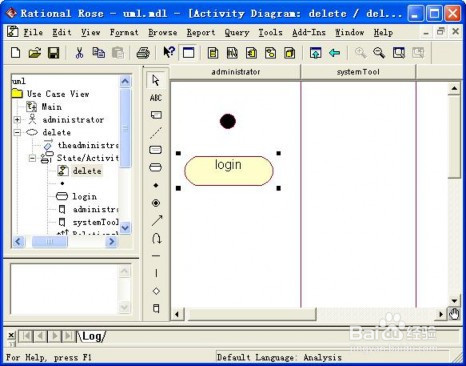
Task: Open the Browse menu
Action: [x=163, y=32]
